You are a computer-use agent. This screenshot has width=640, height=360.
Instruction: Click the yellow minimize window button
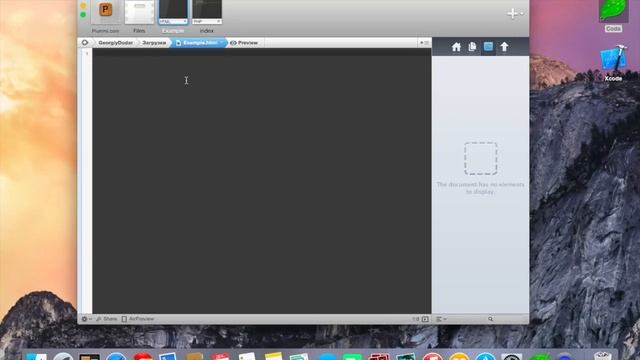point(83,6)
